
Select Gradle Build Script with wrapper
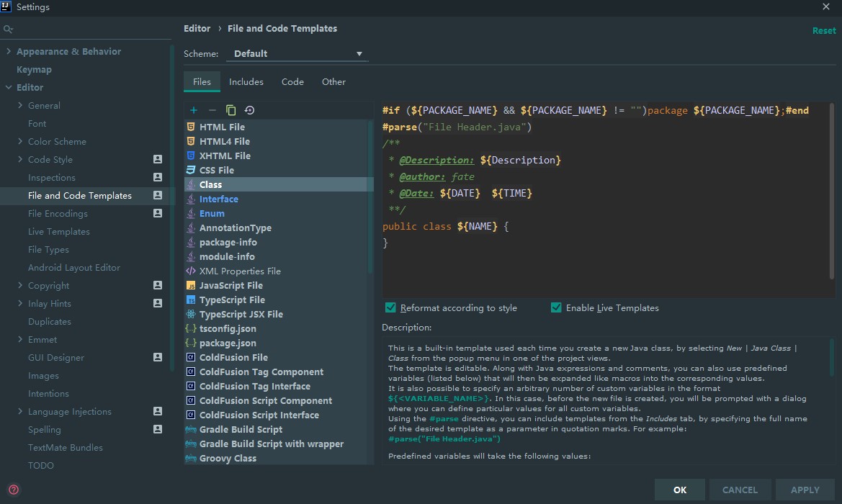pyautogui.click(x=272, y=444)
